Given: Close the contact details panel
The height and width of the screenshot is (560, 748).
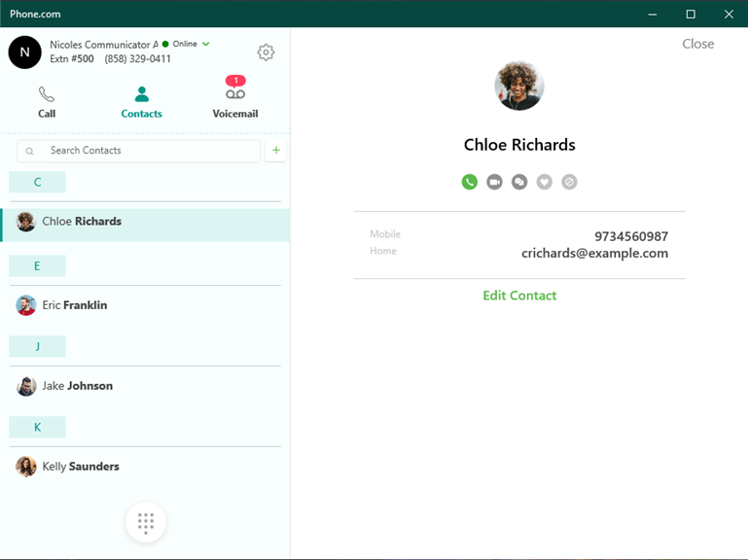Looking at the screenshot, I should [698, 44].
